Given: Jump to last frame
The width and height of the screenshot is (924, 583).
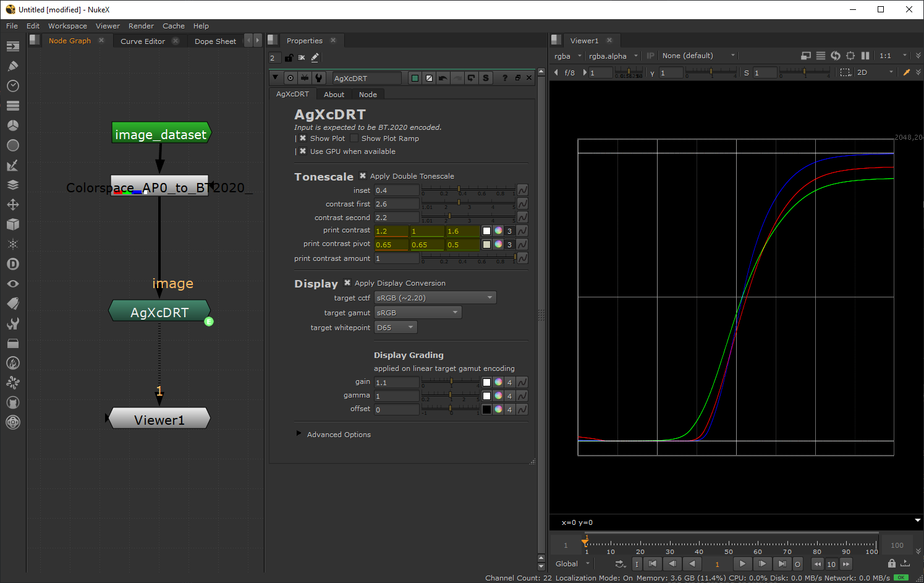Looking at the screenshot, I should pos(782,564).
